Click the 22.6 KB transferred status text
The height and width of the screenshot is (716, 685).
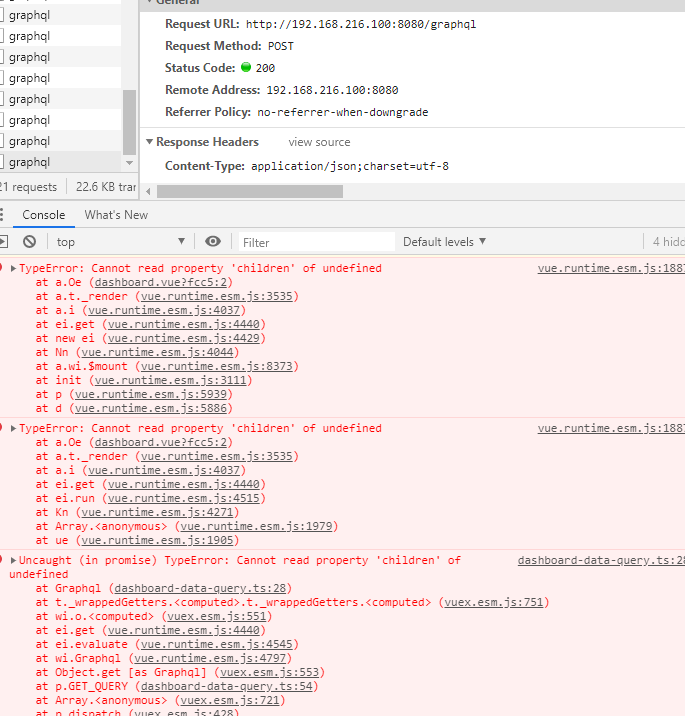pyautogui.click(x=106, y=187)
